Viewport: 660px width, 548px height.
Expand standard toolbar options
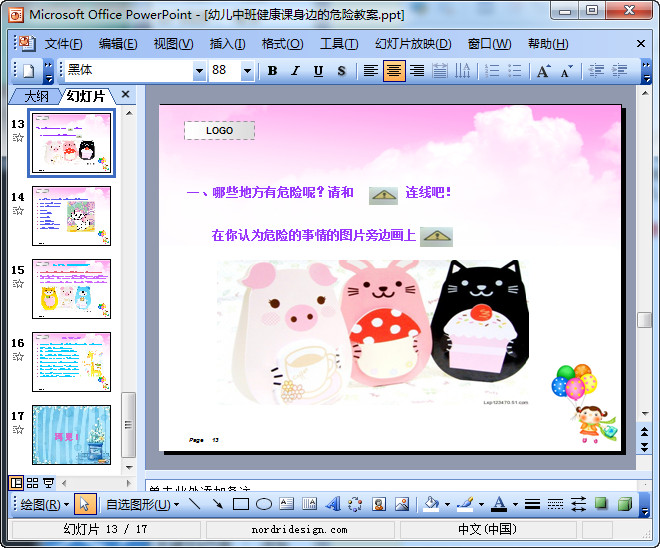48,71
